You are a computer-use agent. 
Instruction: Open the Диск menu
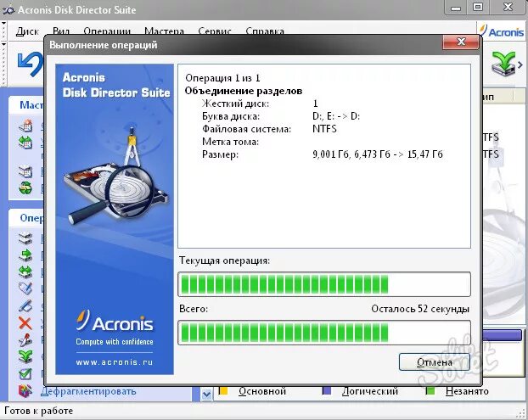28,31
